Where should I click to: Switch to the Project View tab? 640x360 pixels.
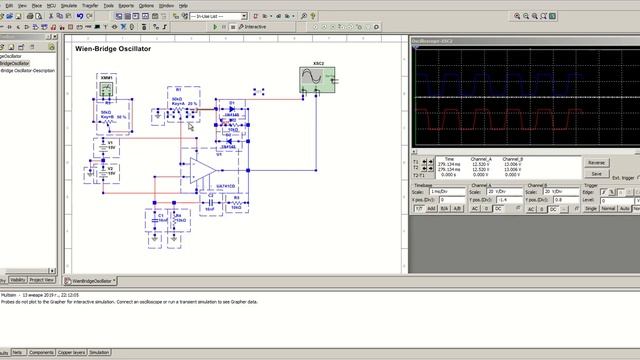coord(42,280)
